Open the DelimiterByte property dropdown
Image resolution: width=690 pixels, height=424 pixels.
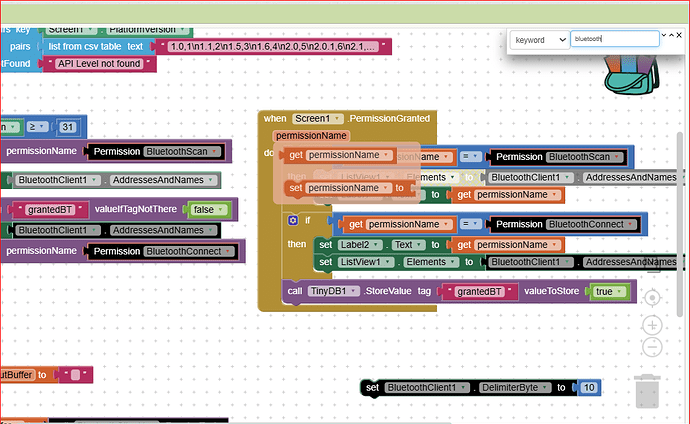tap(515, 387)
